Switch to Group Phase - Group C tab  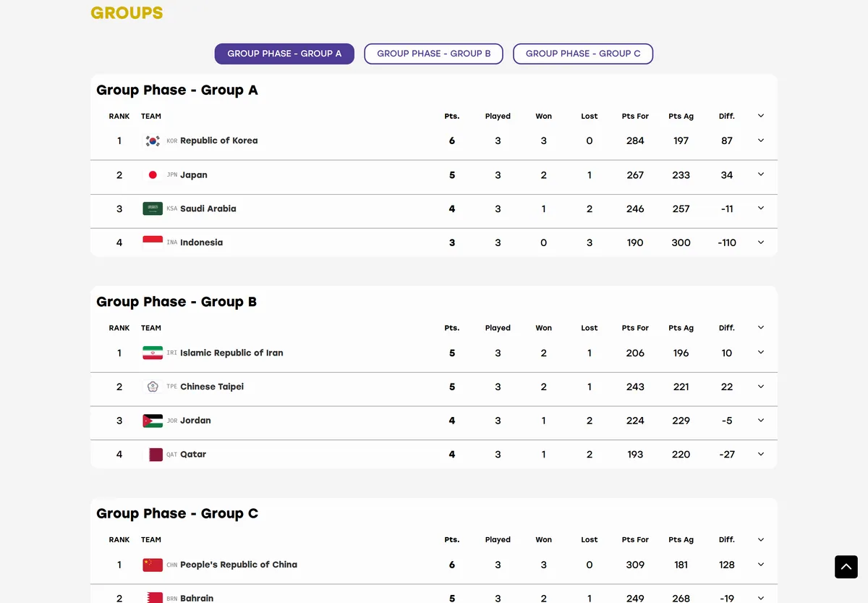point(583,54)
